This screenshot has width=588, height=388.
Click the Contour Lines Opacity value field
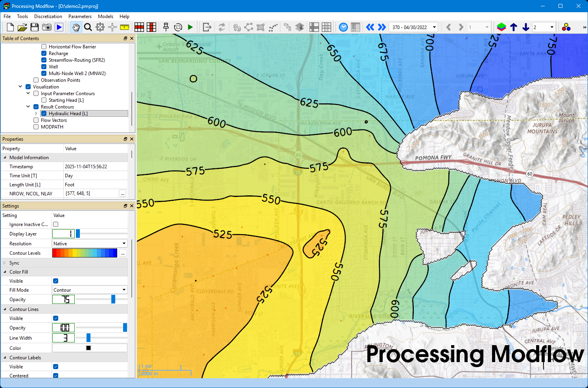click(63, 328)
